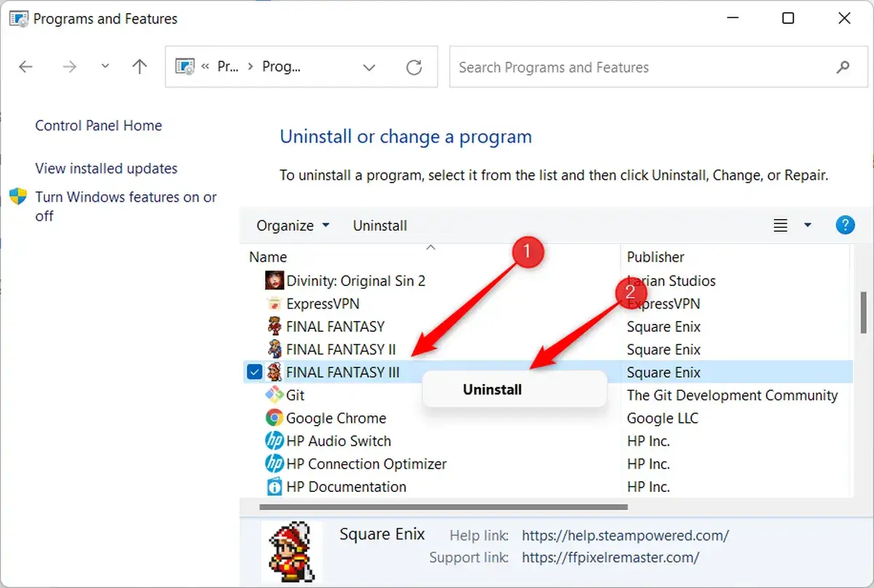Click the details pane character thumbnail
Screen dimensions: 874x588
coord(291,550)
